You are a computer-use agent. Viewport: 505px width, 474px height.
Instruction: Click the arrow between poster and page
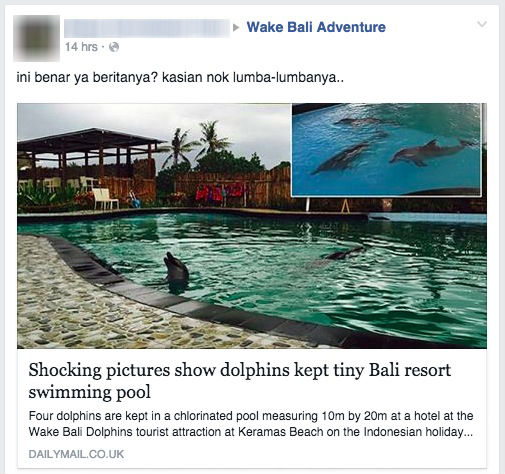236,28
